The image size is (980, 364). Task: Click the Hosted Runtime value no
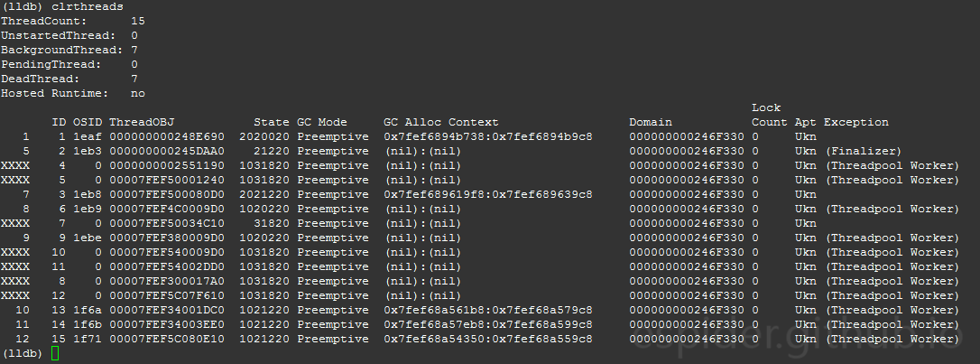coord(138,93)
